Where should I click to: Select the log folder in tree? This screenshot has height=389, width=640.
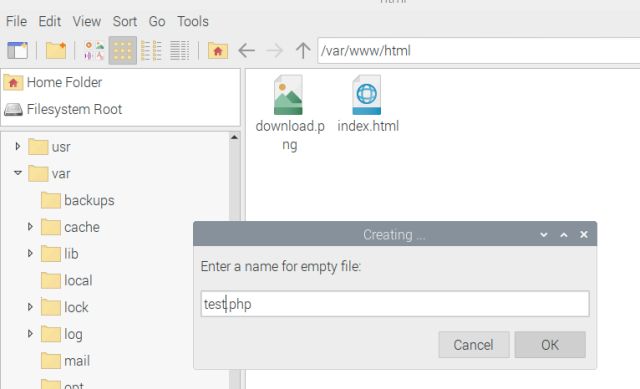(62, 334)
